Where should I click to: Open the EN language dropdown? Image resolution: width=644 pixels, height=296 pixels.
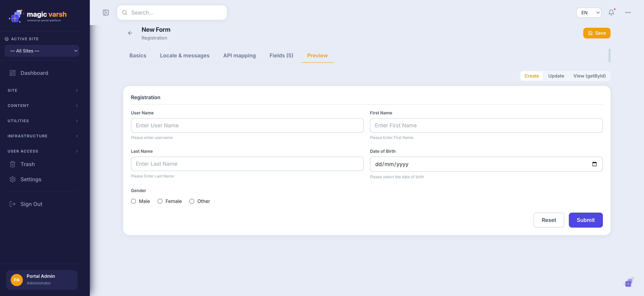pos(589,13)
